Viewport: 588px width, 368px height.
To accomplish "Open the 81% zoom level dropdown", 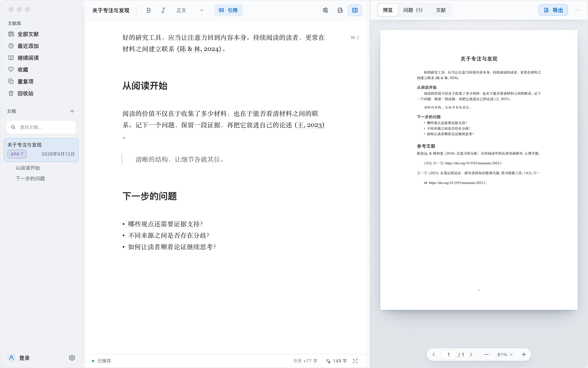I will coord(505,355).
